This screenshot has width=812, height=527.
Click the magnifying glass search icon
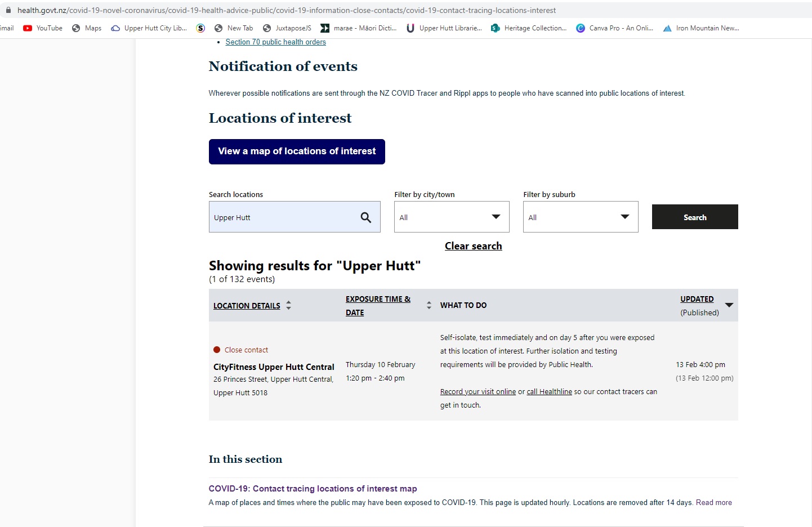(366, 217)
